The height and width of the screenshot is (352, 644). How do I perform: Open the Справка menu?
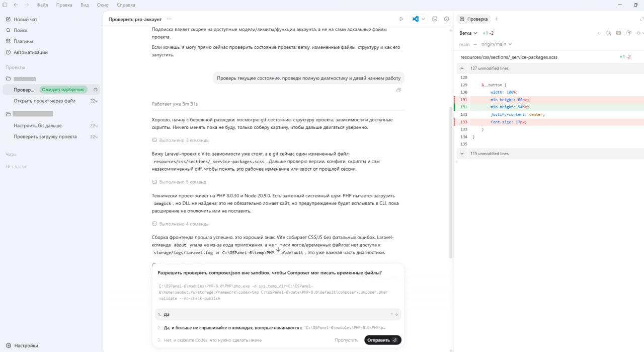(126, 5)
